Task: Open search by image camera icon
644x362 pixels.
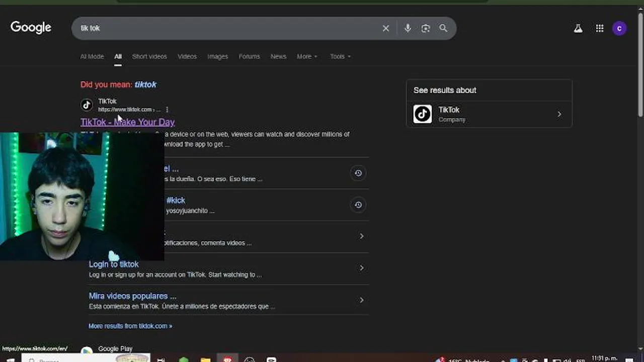Action: pos(426,28)
